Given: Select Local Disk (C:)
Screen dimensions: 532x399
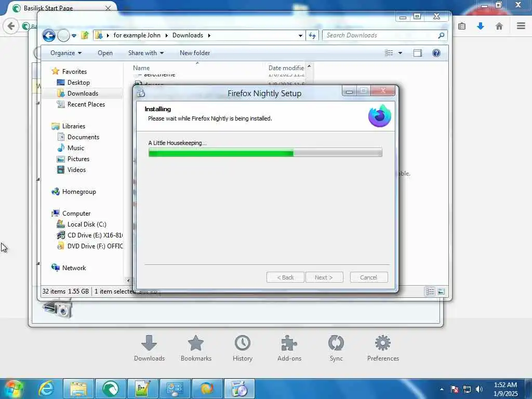Looking at the screenshot, I should coord(87,224).
